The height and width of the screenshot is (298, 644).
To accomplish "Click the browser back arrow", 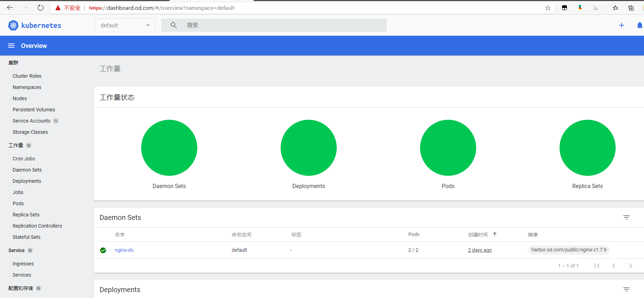I will click(10, 8).
